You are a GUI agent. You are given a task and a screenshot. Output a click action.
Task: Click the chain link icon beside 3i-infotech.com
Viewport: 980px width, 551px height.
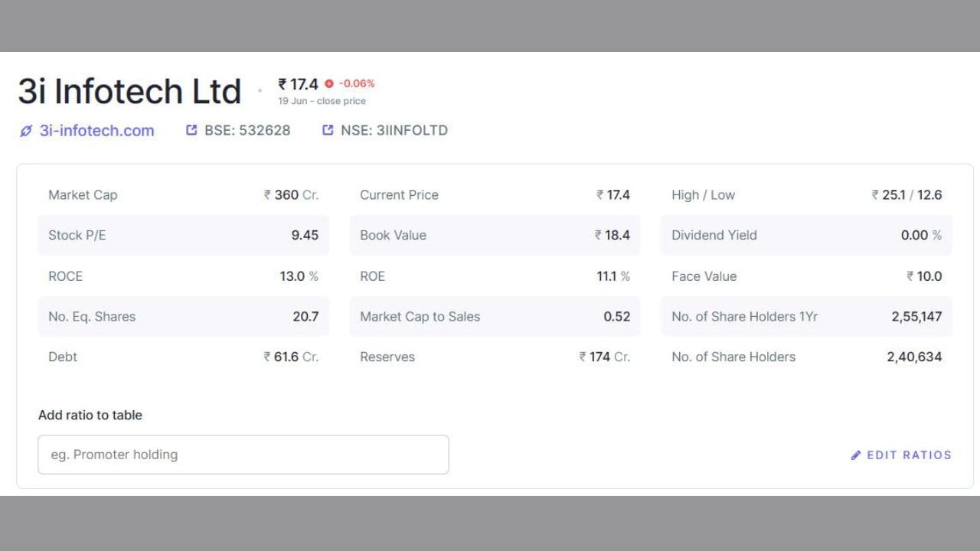coord(27,131)
